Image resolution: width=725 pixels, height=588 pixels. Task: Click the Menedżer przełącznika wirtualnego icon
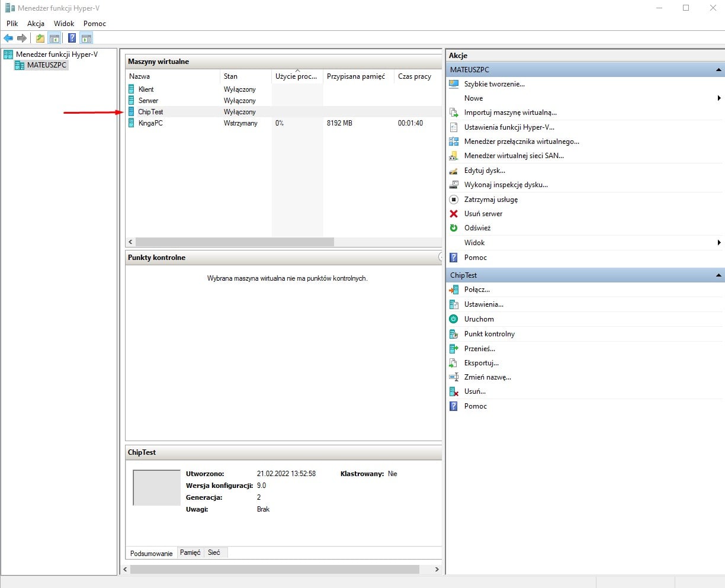tap(454, 142)
